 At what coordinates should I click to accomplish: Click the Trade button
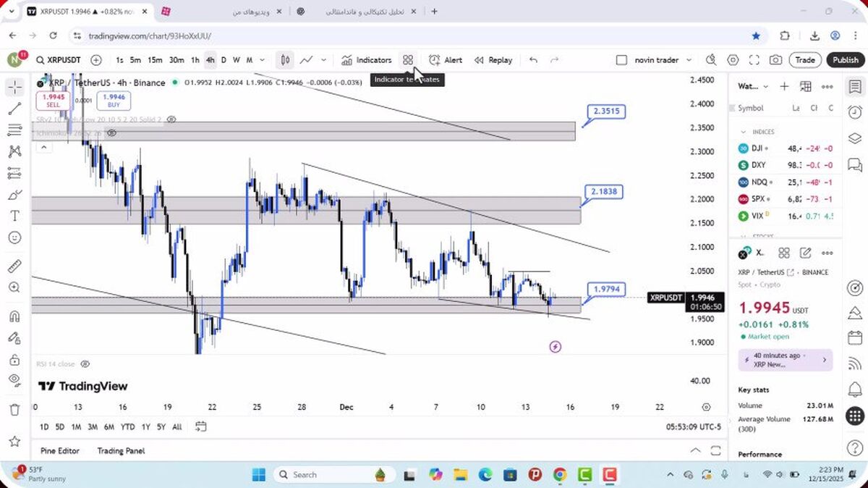[805, 60]
